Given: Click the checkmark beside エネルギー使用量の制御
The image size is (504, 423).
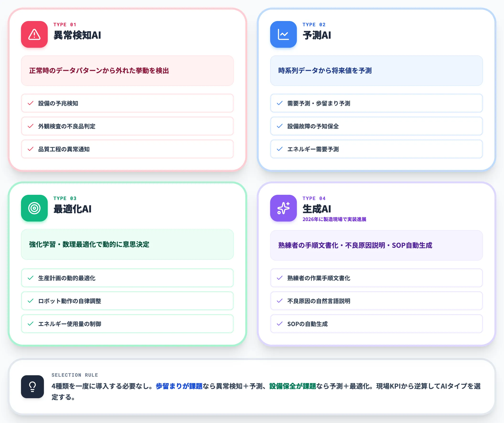Looking at the screenshot, I should point(31,324).
